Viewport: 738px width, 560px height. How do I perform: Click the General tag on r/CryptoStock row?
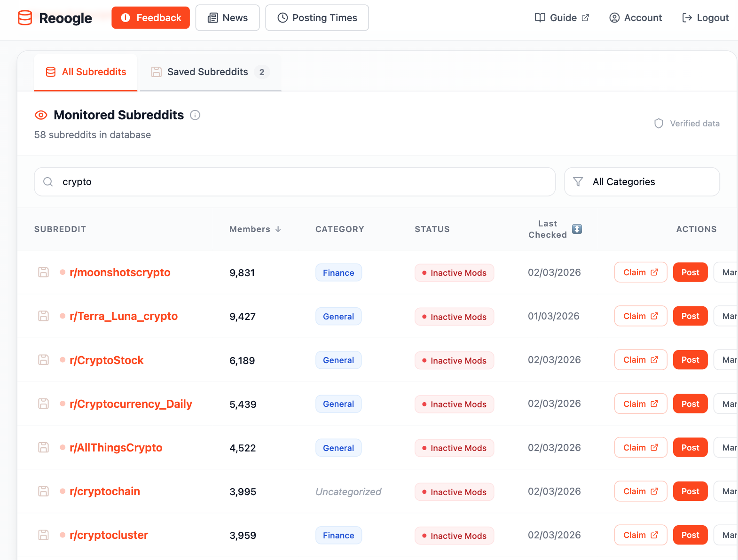click(x=338, y=360)
